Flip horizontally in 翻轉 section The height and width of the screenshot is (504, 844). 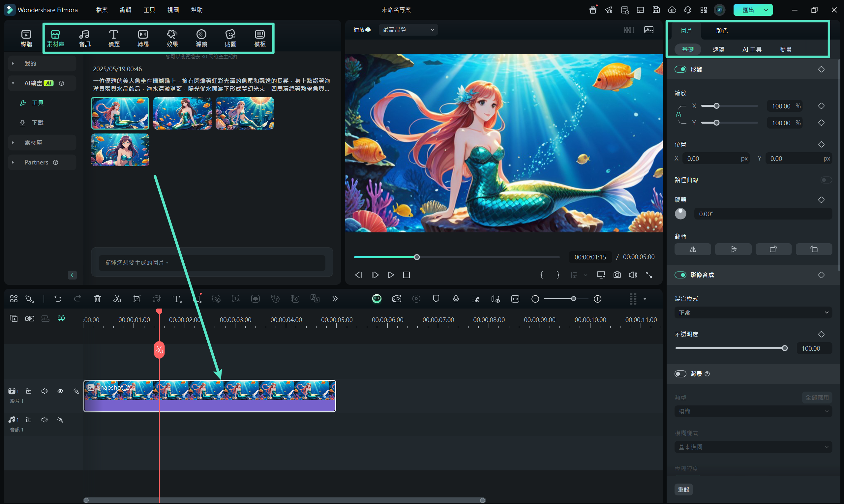click(x=693, y=249)
